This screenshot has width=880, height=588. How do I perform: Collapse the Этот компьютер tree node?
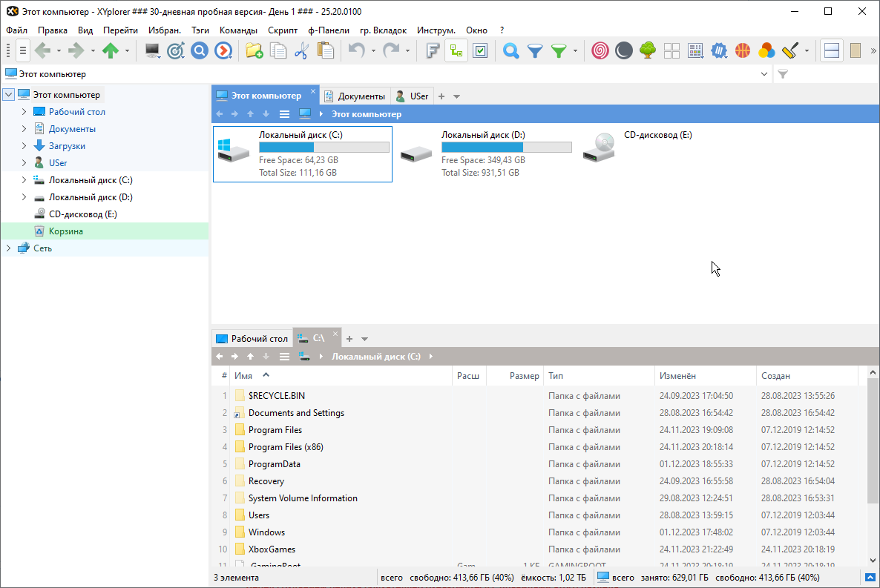click(8, 95)
